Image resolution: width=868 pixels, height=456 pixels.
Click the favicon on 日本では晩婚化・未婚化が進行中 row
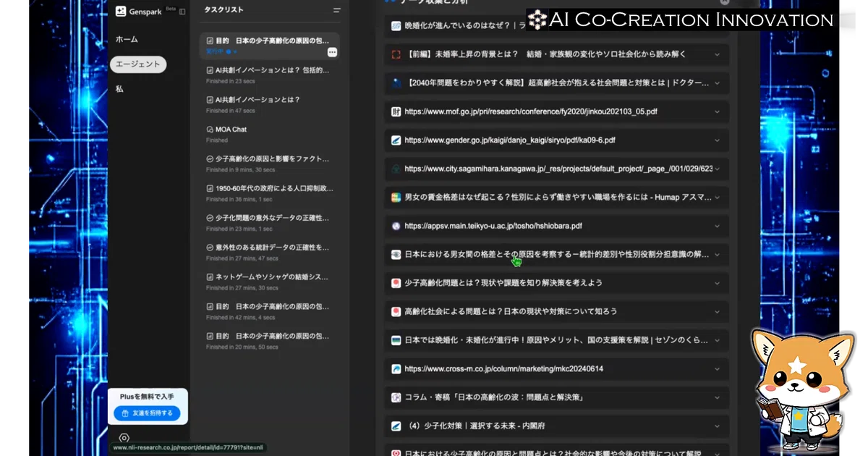click(396, 340)
